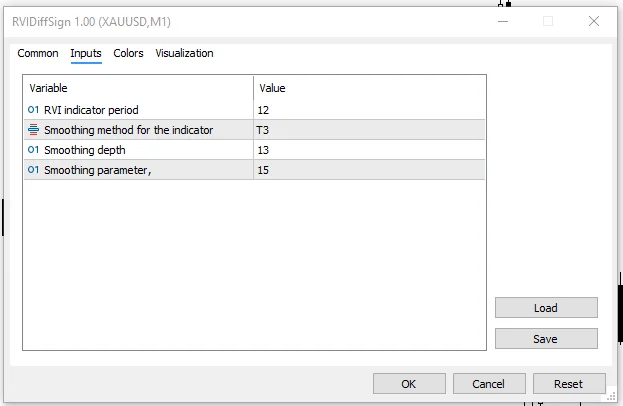
Task: Edit the Smoothing parameter value 15
Action: coord(369,170)
